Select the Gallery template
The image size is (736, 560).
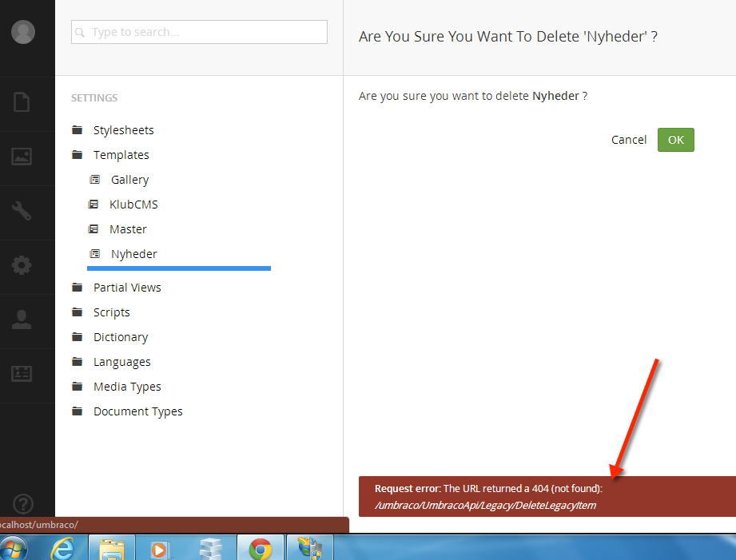(x=130, y=180)
